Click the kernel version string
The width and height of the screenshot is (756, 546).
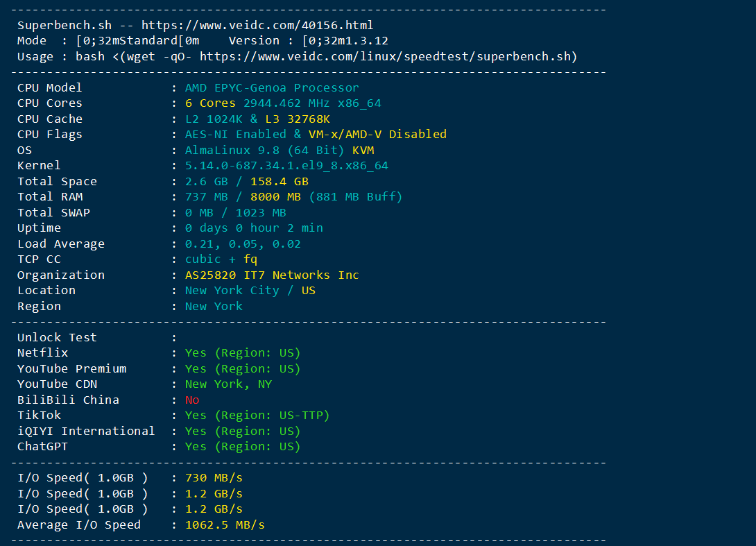(286, 166)
